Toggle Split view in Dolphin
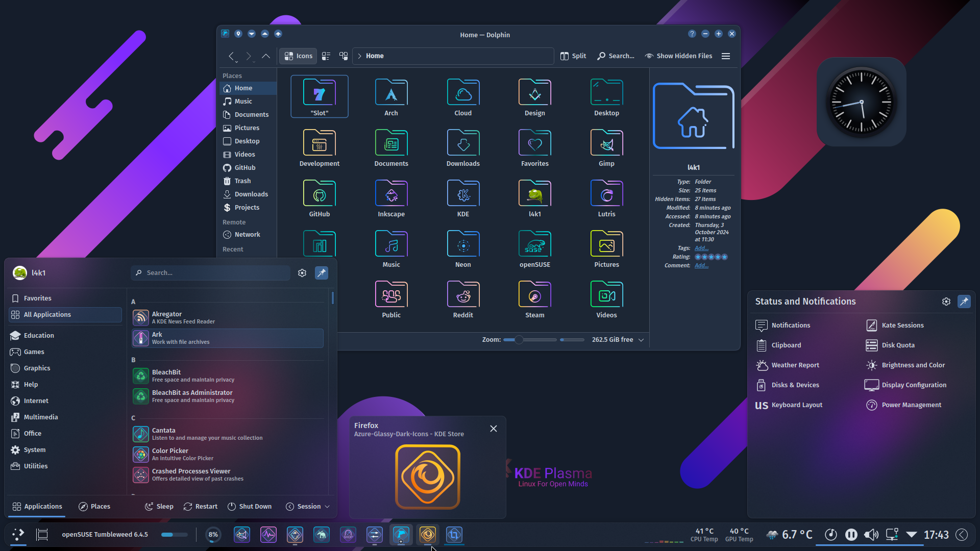The width and height of the screenshot is (980, 551). click(573, 56)
